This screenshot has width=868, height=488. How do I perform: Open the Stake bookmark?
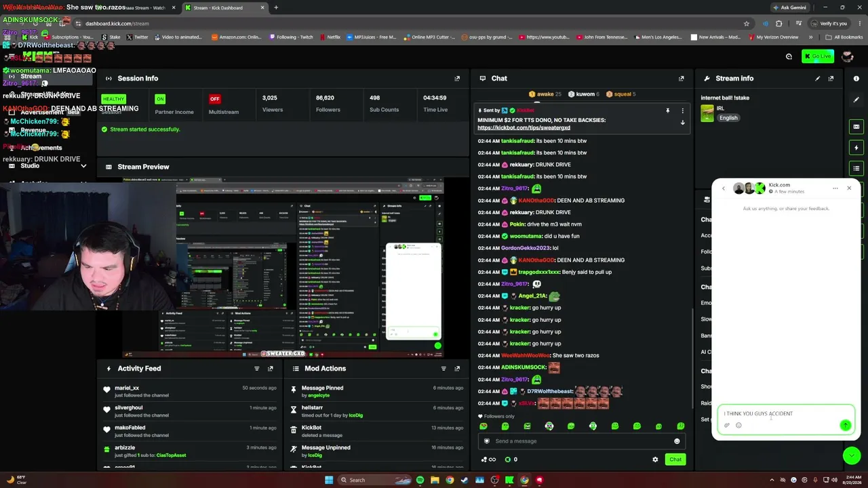111,37
